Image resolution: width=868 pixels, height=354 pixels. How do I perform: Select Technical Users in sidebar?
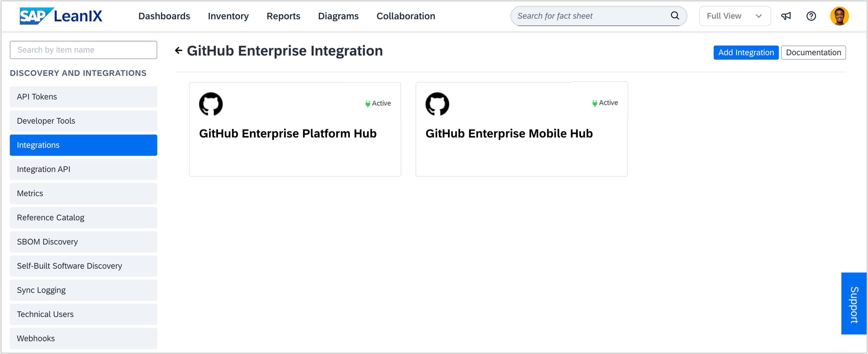tap(84, 314)
